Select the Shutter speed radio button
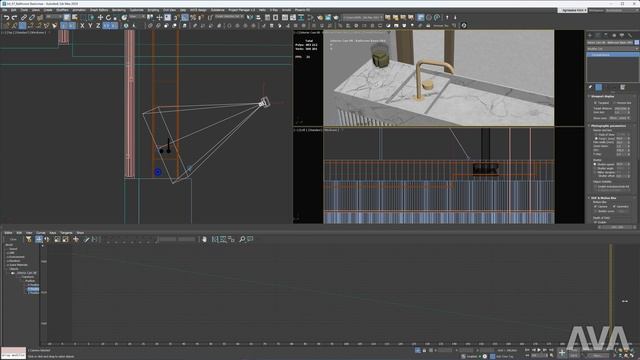 tap(595, 164)
